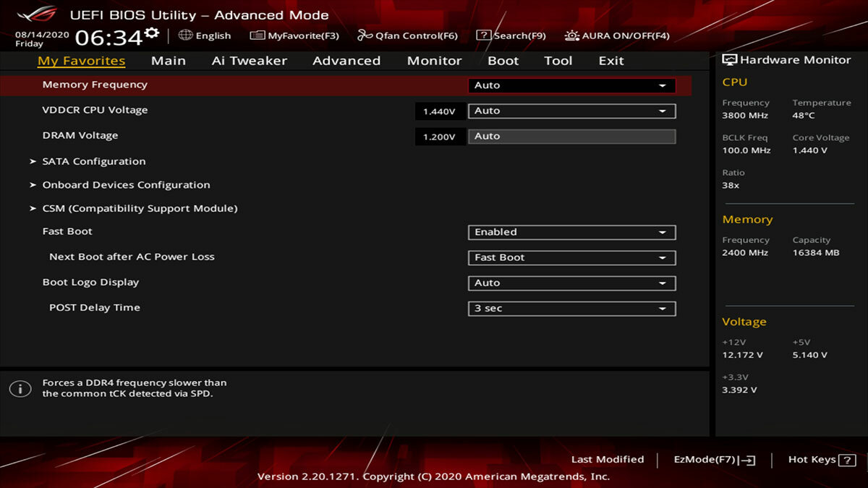Screen dimensions: 868x488
Task: Expand CSM (Compatibility Support Module)
Action: pyautogui.click(x=140, y=208)
